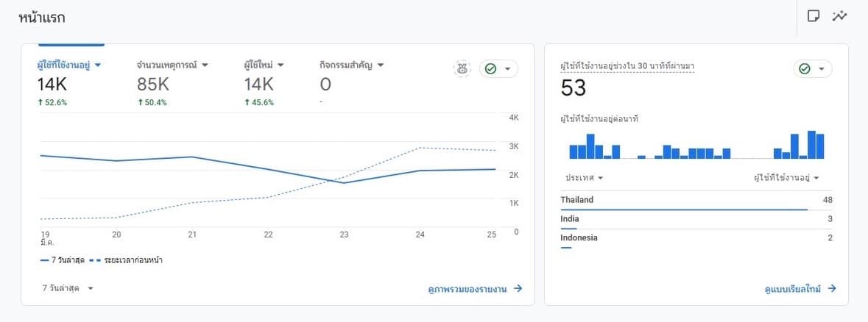Click the 7 วันล่าสุด solid line legend item

62,260
